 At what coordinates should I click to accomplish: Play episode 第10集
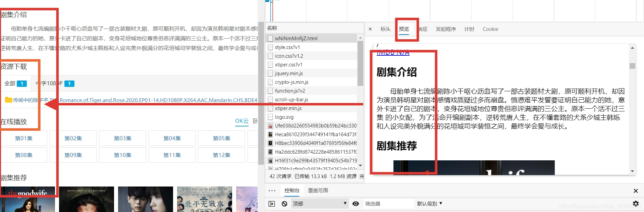pyautogui.click(x=123, y=155)
